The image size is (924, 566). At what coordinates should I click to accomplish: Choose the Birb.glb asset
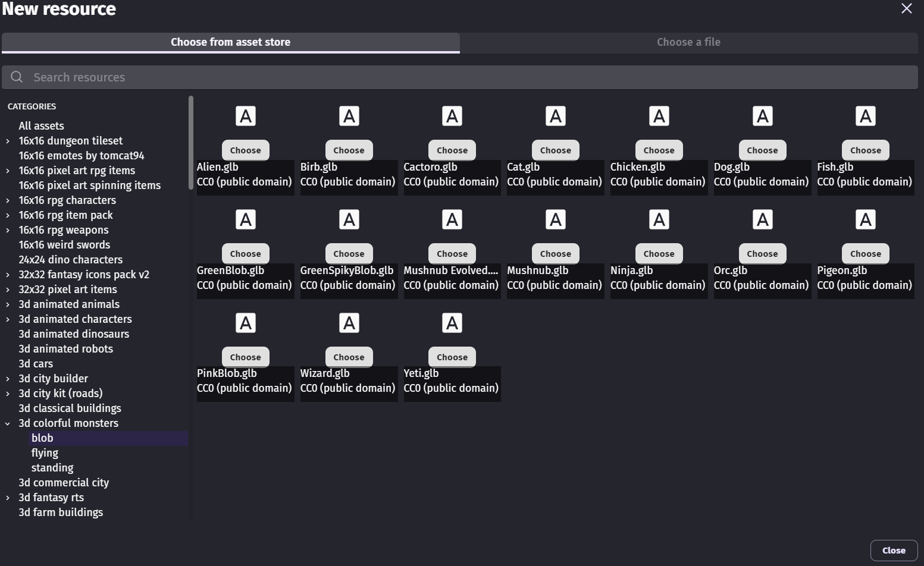pyautogui.click(x=349, y=150)
